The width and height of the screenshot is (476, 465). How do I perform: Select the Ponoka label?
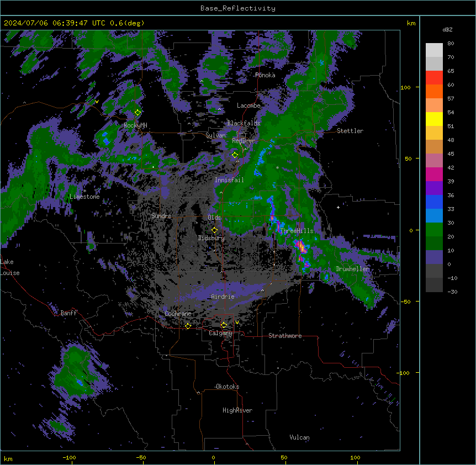[x=265, y=75]
